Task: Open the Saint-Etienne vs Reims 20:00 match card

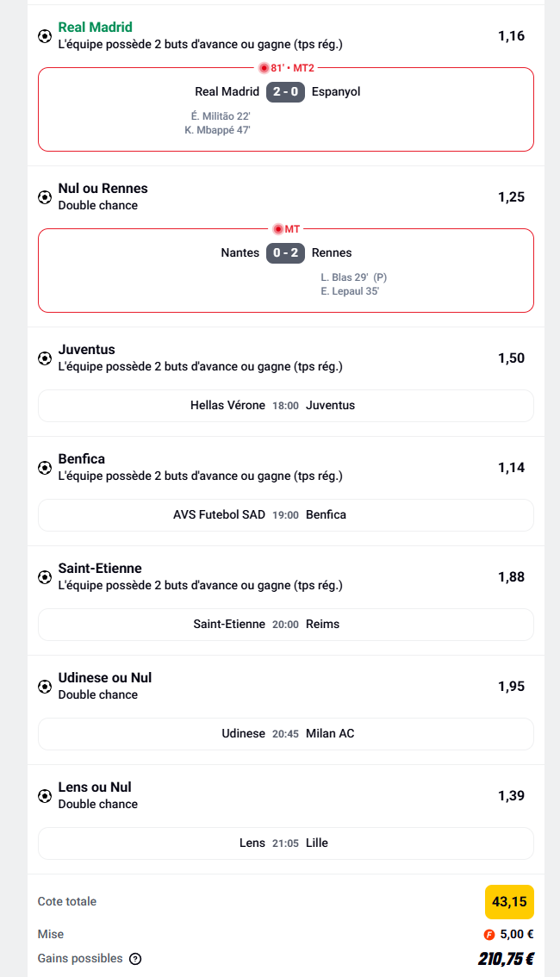Action: [x=285, y=625]
